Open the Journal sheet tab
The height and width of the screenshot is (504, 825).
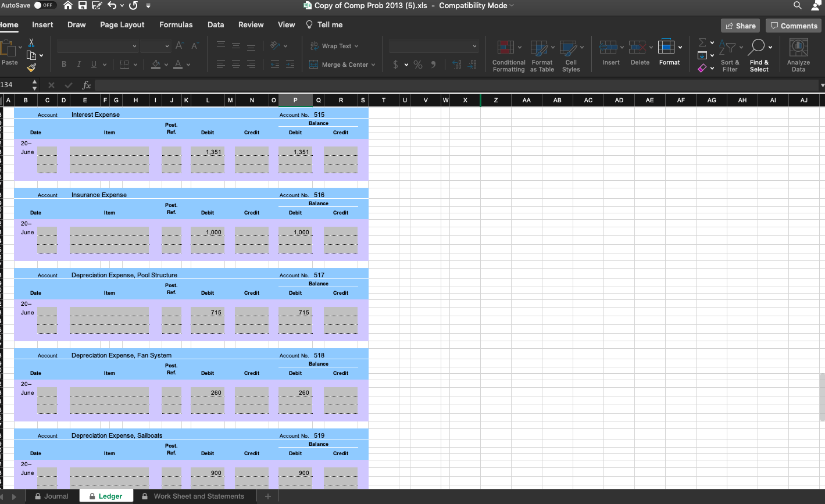coord(51,496)
